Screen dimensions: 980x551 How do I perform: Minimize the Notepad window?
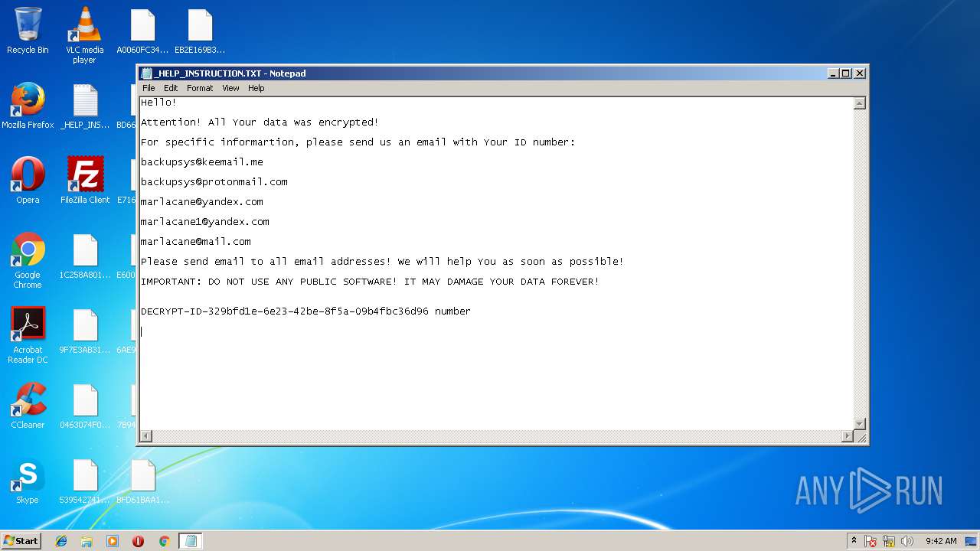coord(833,73)
